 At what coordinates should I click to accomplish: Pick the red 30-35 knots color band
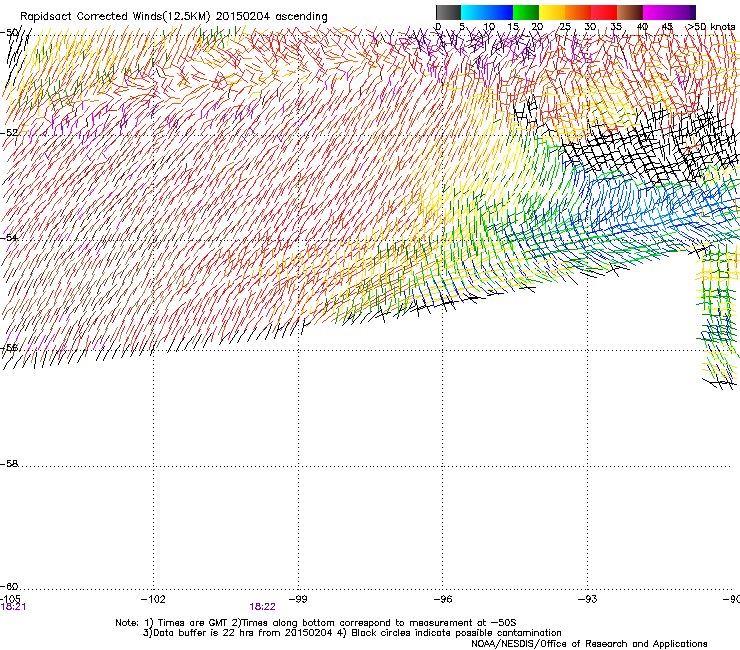coord(604,12)
